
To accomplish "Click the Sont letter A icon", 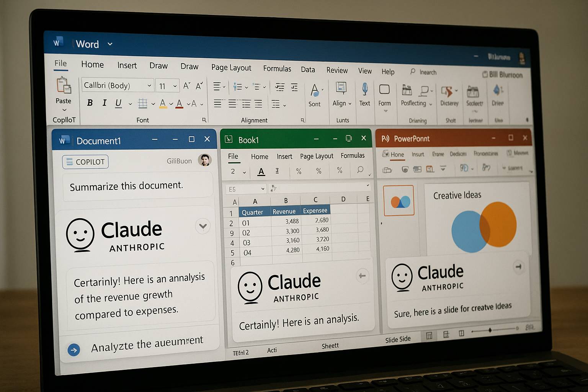I will [x=314, y=91].
